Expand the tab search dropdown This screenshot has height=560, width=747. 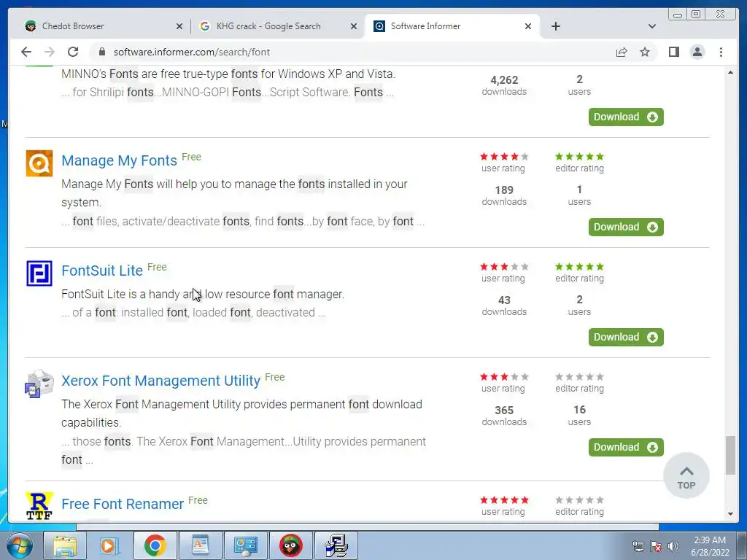[x=652, y=26]
